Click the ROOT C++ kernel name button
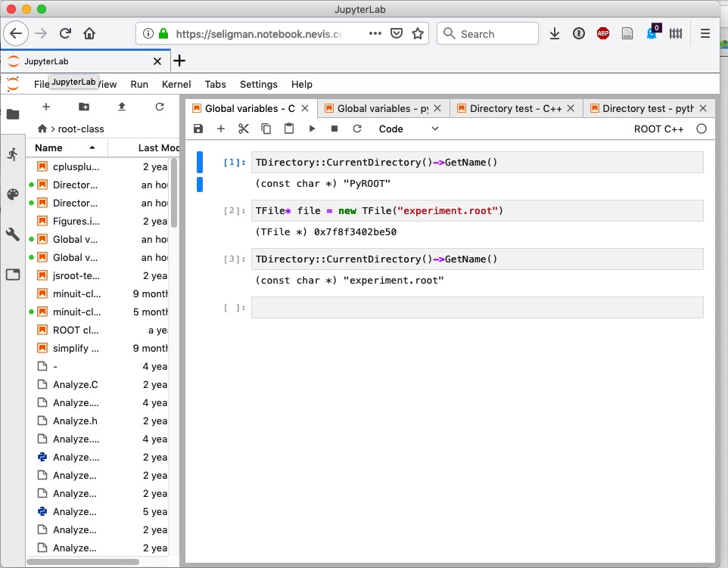 click(658, 129)
